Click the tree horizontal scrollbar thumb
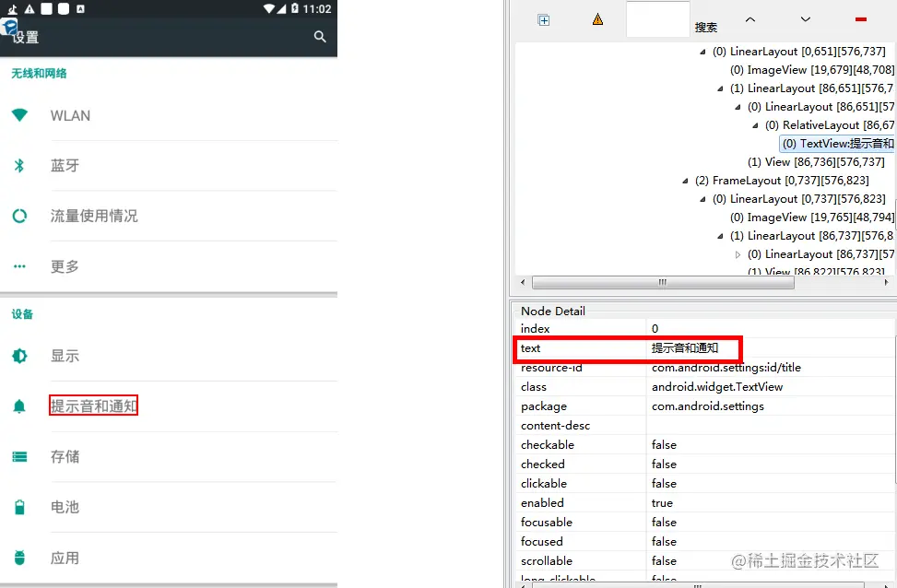Screen dimensions: 897x588 (x=663, y=283)
